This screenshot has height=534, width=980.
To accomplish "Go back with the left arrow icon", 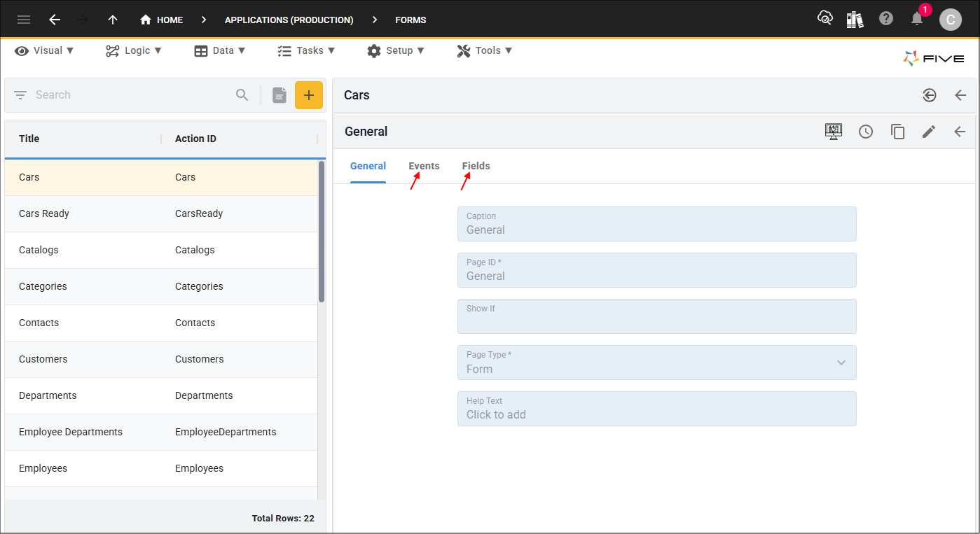I will (x=55, y=20).
